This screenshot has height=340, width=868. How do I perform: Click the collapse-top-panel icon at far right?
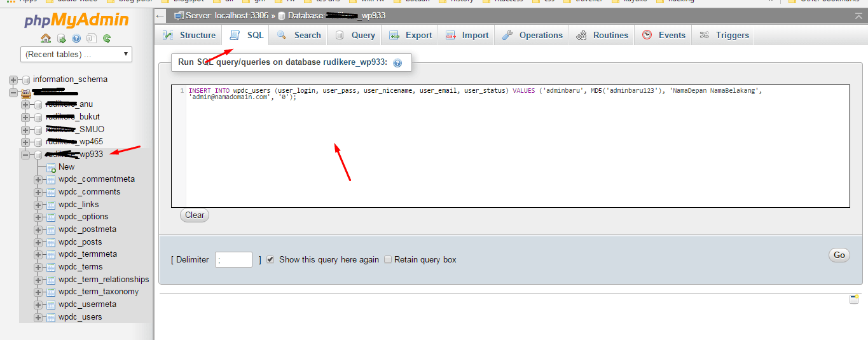pos(859,15)
